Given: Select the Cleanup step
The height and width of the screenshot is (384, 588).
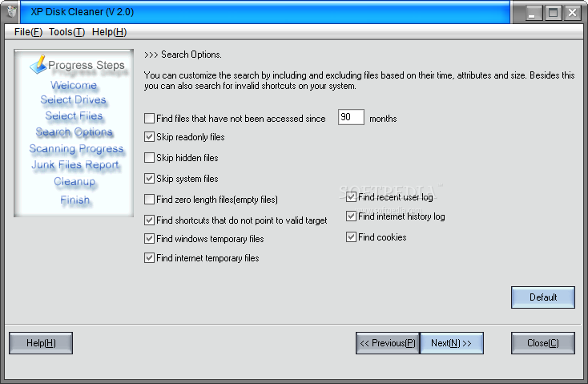Looking at the screenshot, I should 75,182.
